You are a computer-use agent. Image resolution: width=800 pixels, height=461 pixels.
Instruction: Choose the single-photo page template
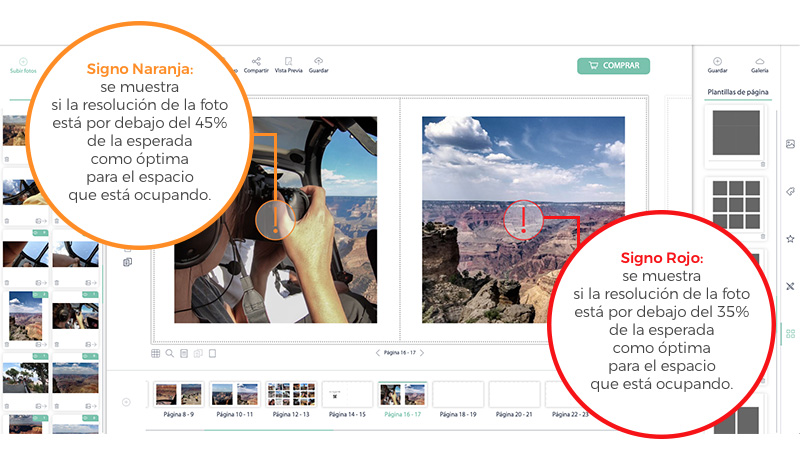pyautogui.click(x=736, y=133)
